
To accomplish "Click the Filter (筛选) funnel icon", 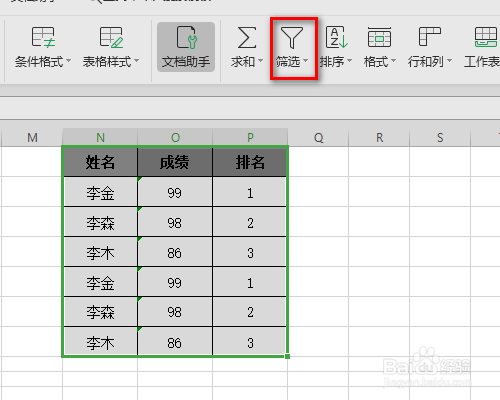I will [x=292, y=37].
